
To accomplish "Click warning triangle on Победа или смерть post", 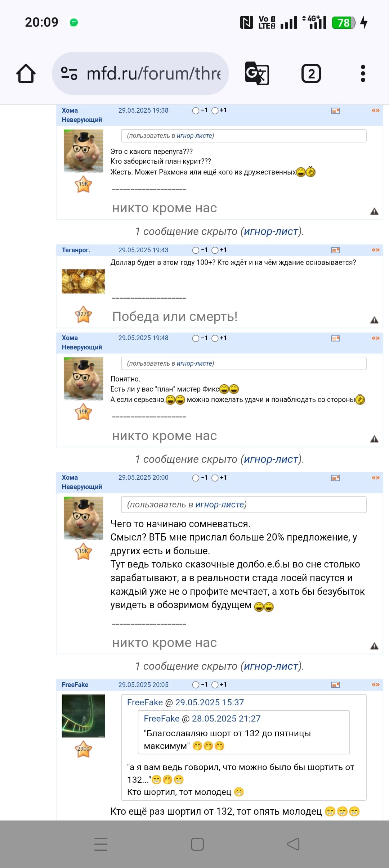I will [x=374, y=320].
